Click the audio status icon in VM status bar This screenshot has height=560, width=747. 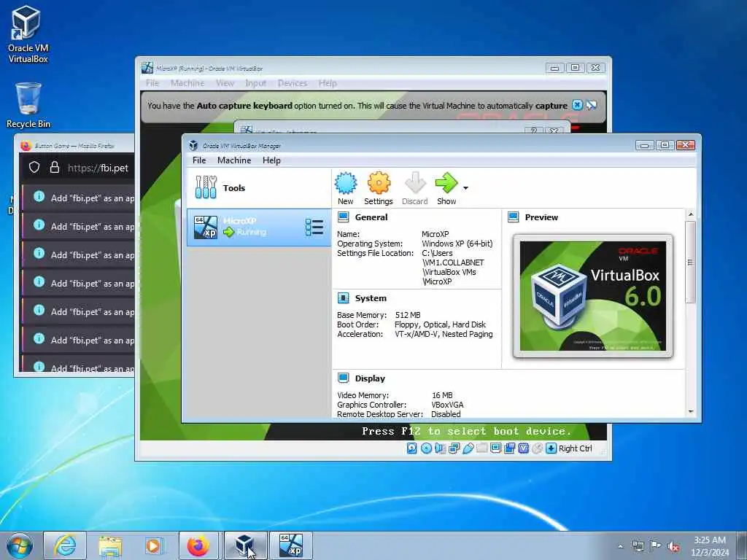[440, 448]
